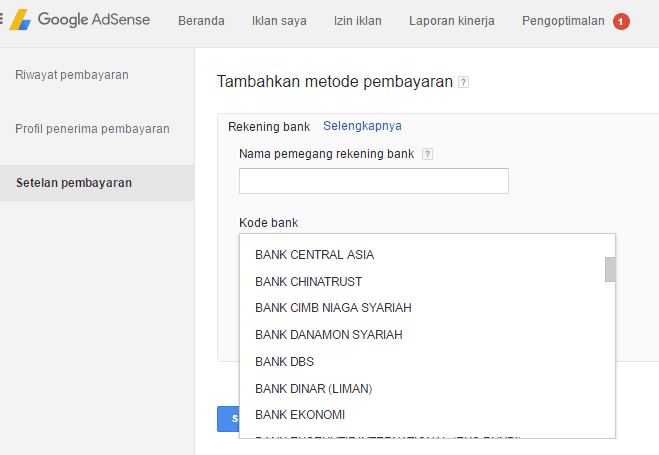Click the Google AdSense logo icon
Screen dimensions: 659x455
pyautogui.click(x=20, y=20)
